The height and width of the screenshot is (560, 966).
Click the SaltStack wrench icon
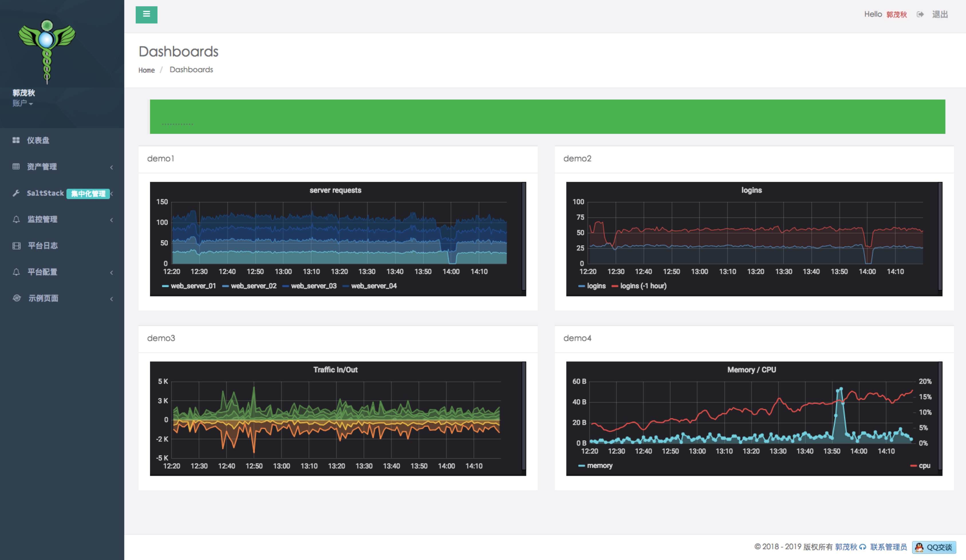(x=16, y=193)
